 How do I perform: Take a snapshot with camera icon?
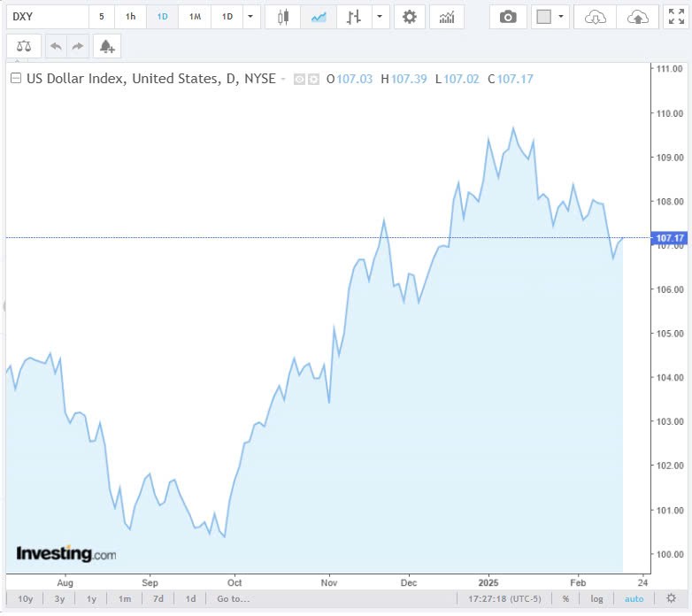[x=508, y=17]
